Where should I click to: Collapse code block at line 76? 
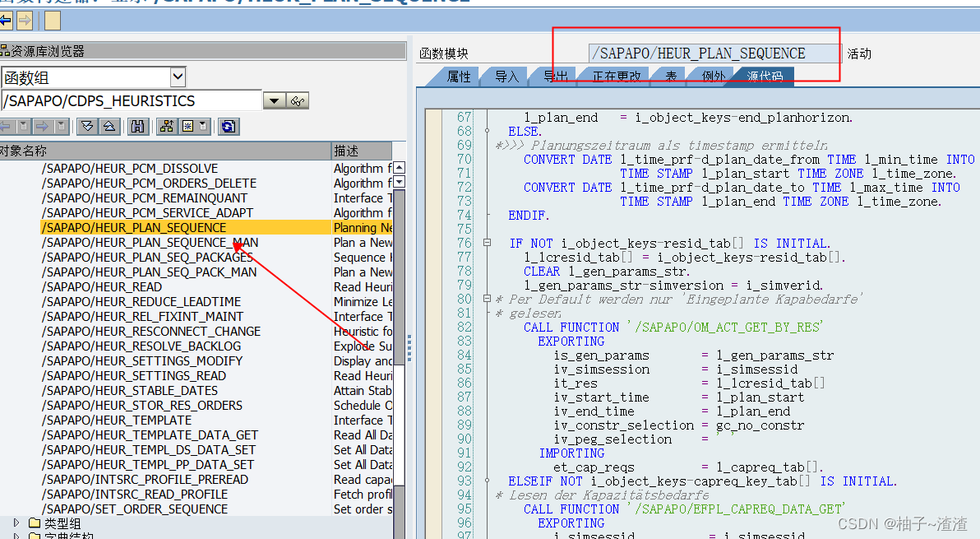[x=487, y=243]
